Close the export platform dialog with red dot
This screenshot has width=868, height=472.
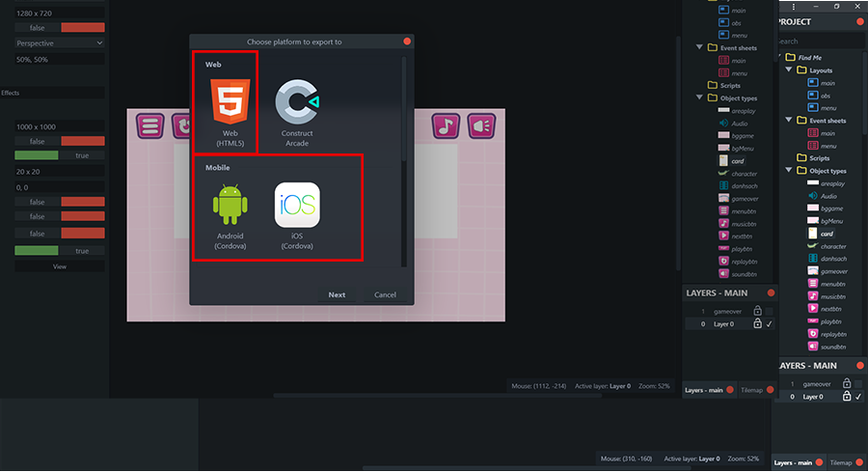point(407,42)
